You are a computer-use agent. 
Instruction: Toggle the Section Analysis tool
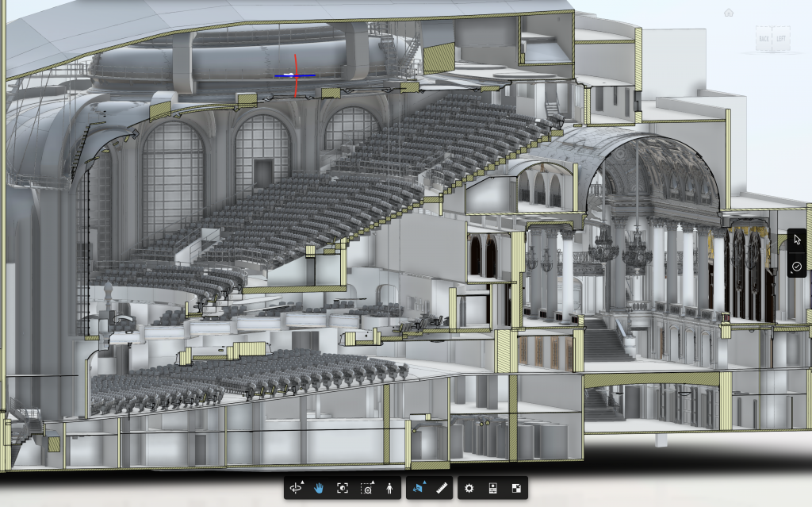tap(418, 489)
